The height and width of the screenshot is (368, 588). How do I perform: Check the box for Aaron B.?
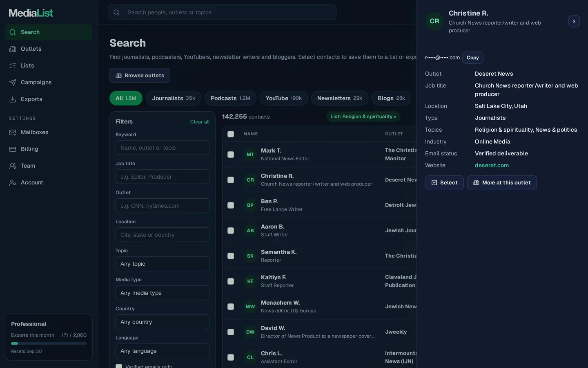pos(231,231)
